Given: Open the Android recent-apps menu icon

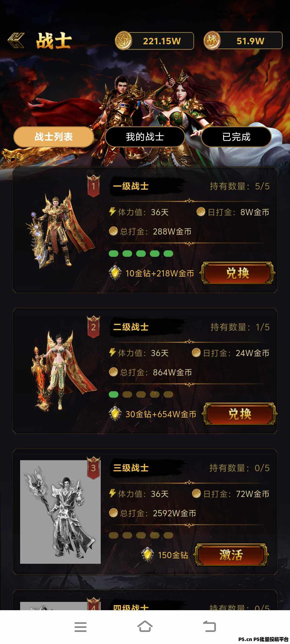Looking at the screenshot, I should 81,627.
